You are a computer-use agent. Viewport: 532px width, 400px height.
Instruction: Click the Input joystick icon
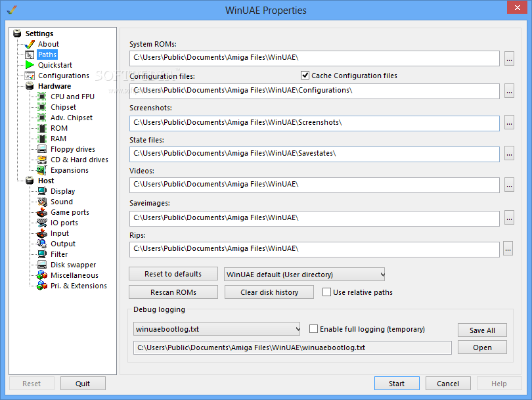point(42,233)
